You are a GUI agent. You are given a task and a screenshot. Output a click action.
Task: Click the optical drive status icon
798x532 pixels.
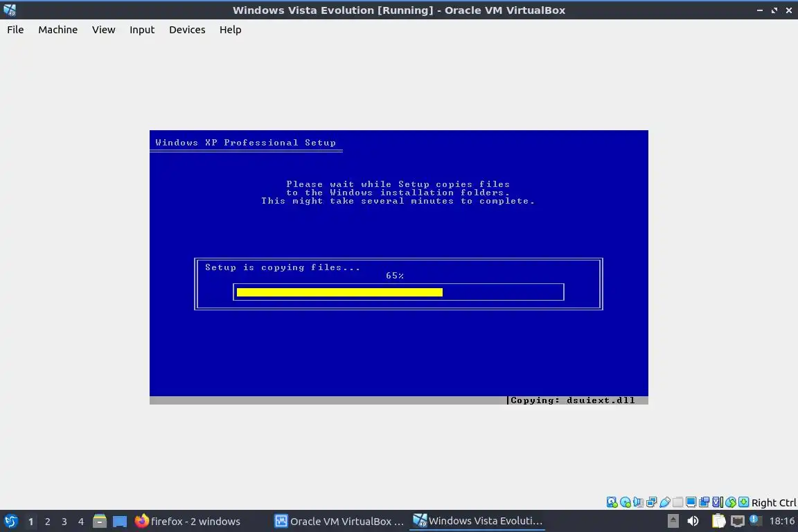point(626,502)
